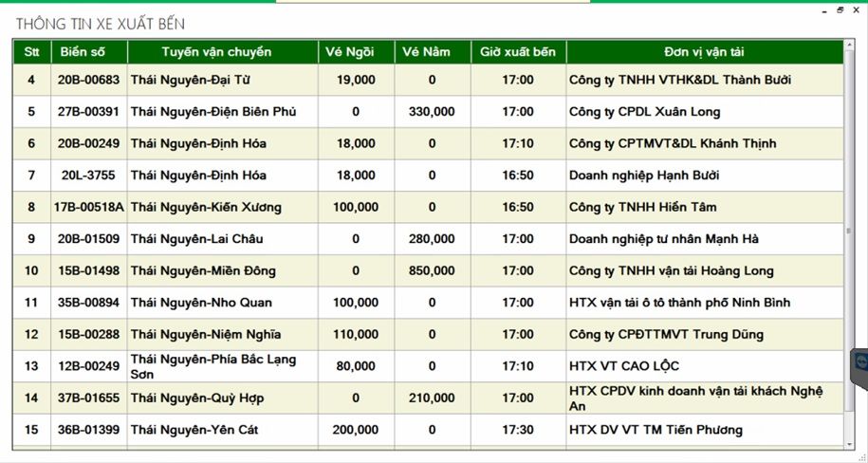Click the Giờ xuất bến column header
The height and width of the screenshot is (463, 868).
click(518, 52)
